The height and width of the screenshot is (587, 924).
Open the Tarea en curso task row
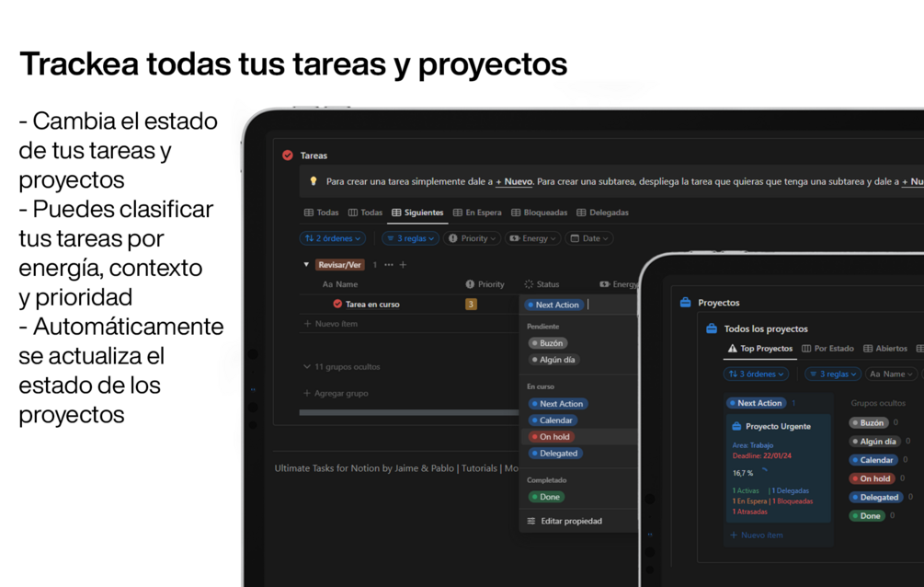pos(372,304)
